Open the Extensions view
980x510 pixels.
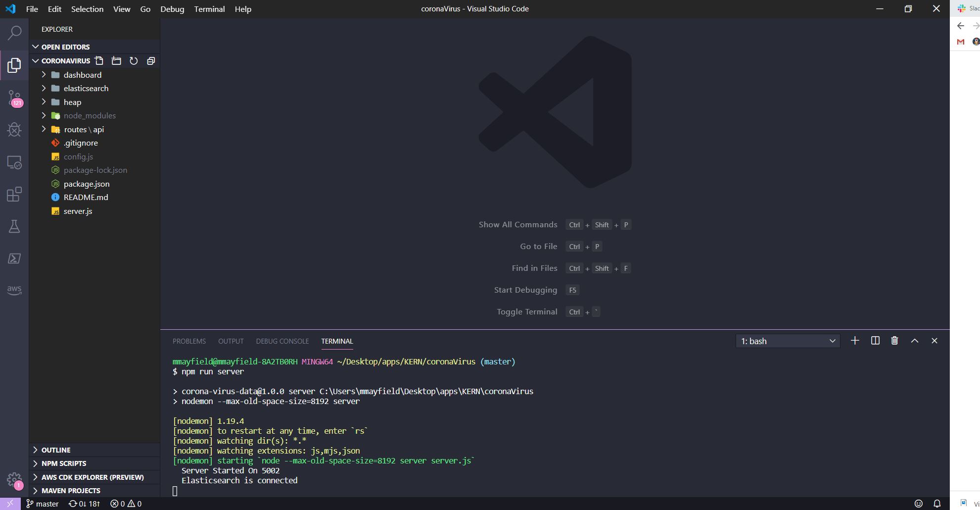click(14, 194)
